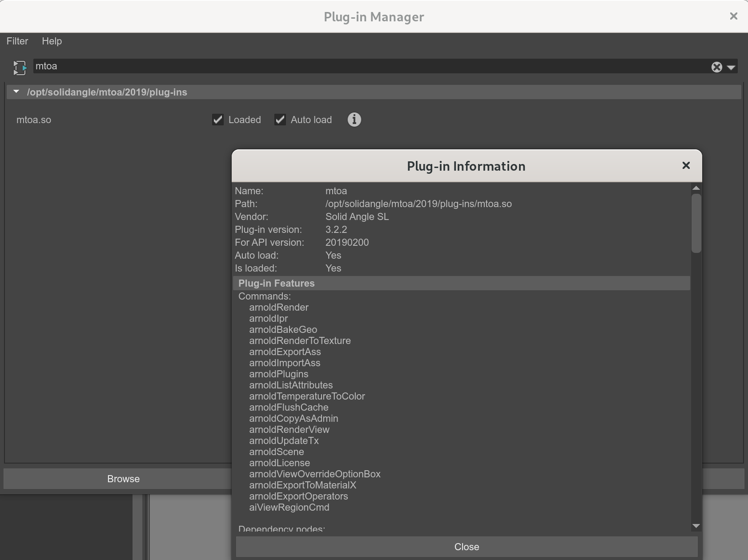Click the plug-in version value 3.2.2

point(336,229)
